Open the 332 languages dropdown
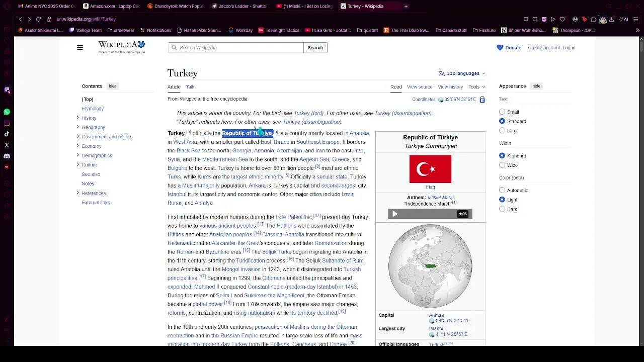 pyautogui.click(x=462, y=73)
